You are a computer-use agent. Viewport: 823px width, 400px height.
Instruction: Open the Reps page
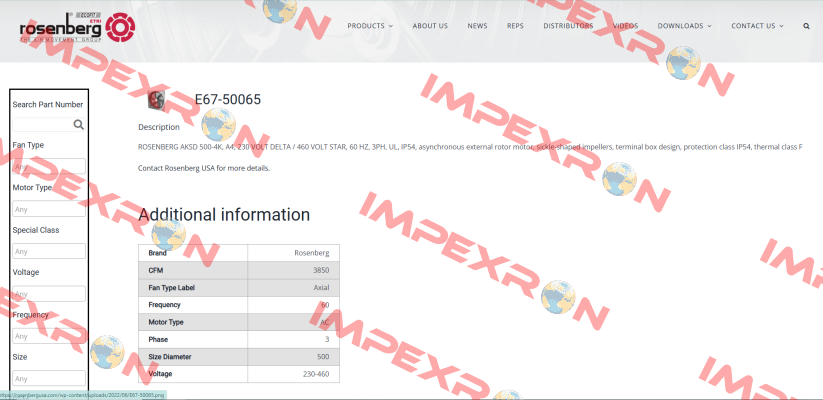click(515, 26)
